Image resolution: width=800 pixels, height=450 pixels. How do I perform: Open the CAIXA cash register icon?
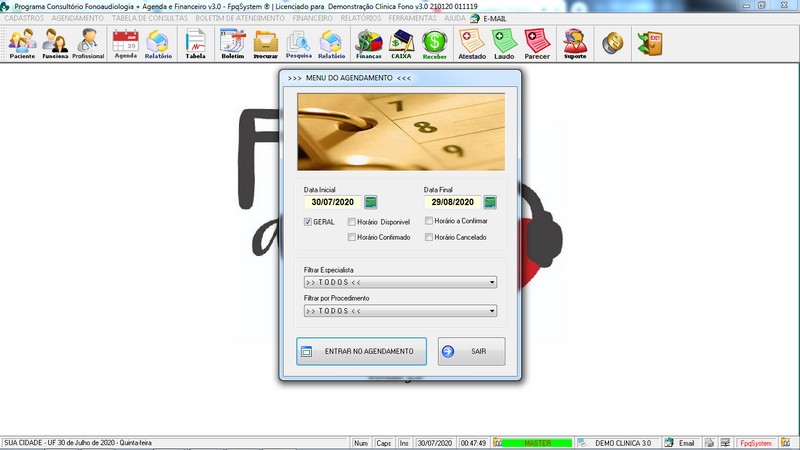402,43
